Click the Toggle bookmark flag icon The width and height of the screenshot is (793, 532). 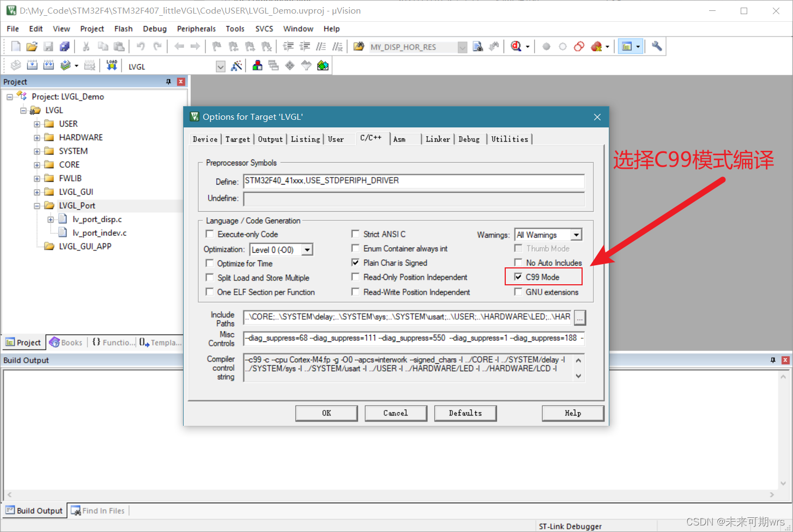[217, 47]
